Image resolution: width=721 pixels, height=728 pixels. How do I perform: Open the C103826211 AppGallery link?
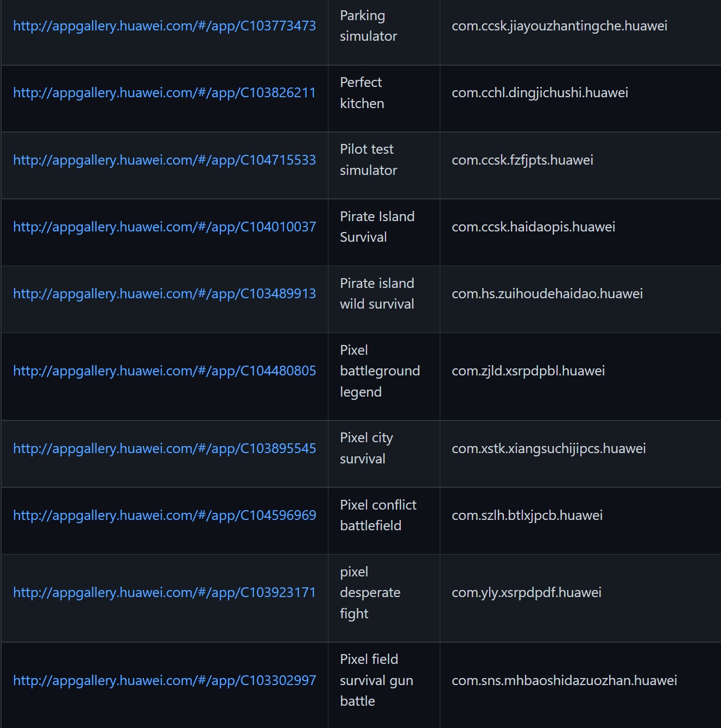[x=164, y=92]
